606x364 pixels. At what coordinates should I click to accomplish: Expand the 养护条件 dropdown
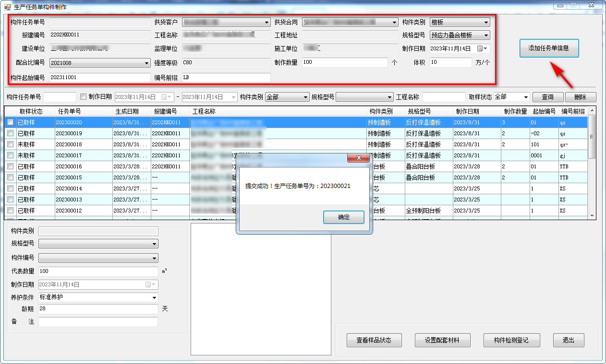(x=154, y=297)
